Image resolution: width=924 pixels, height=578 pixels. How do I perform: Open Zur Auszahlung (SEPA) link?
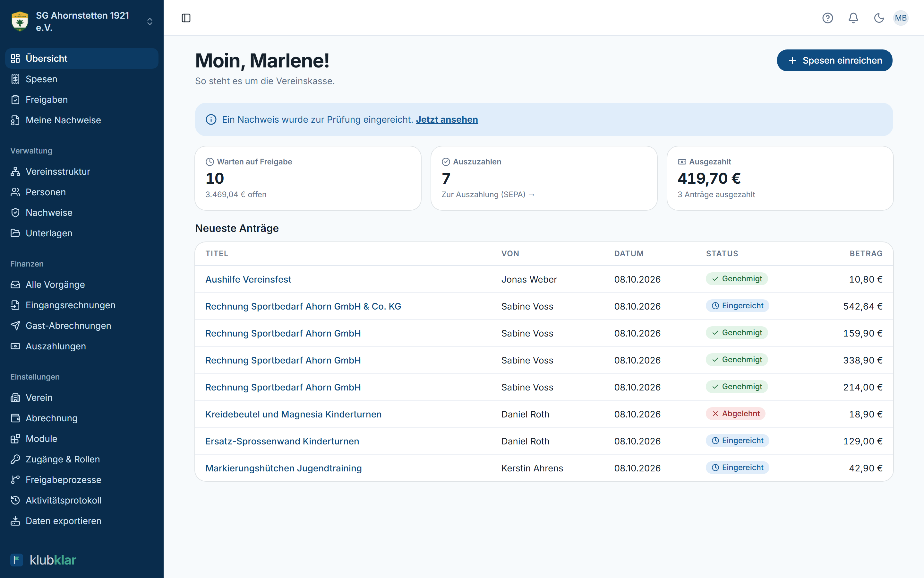point(488,195)
